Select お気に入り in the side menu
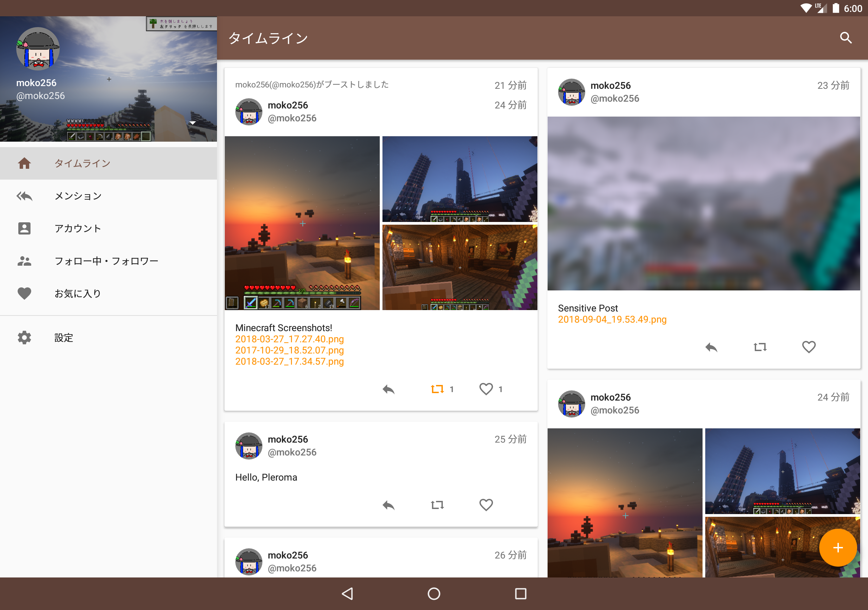868x610 pixels. click(x=78, y=294)
